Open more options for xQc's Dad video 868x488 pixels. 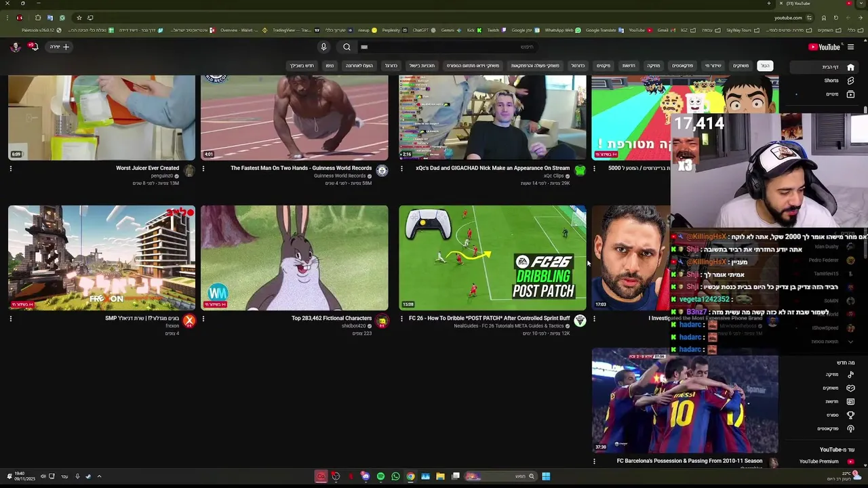tap(401, 169)
